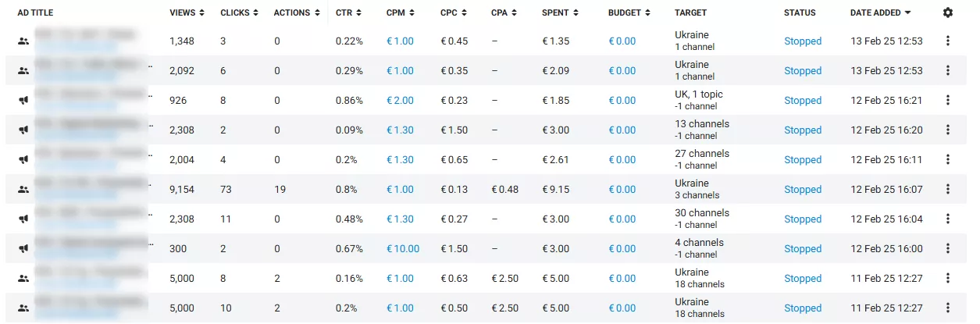Sort the table by CTR column
This screenshot has height=324, width=980.
347,12
